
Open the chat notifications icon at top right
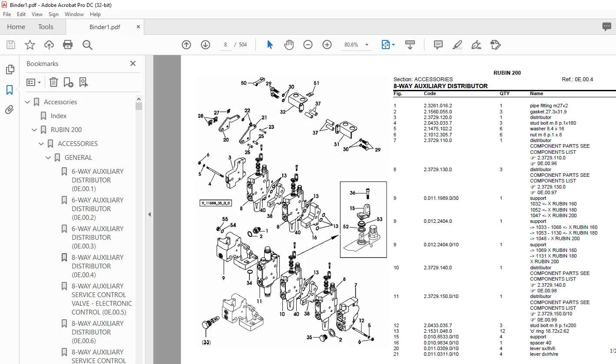(607, 27)
